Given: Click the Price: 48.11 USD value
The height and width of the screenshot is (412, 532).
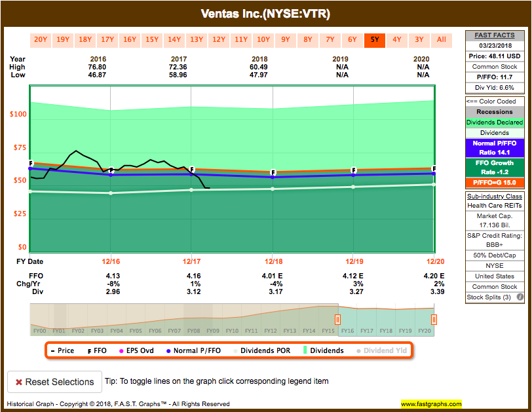Looking at the screenshot, I should (495, 56).
